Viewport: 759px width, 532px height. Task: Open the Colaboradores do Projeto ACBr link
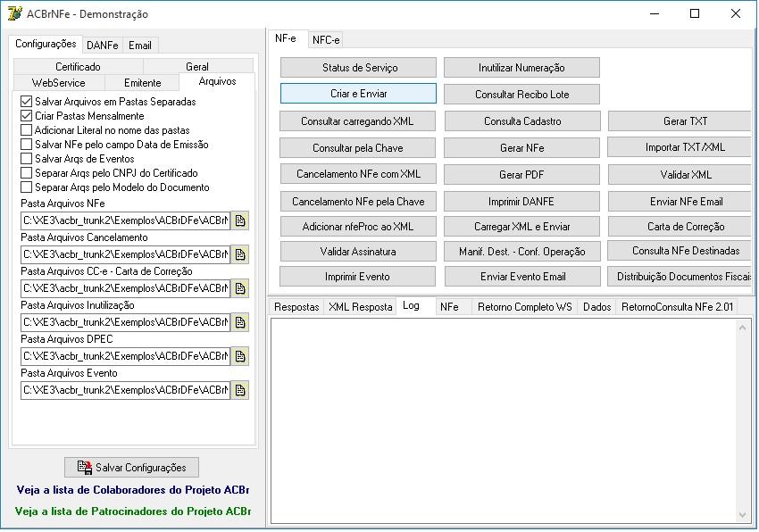133,490
